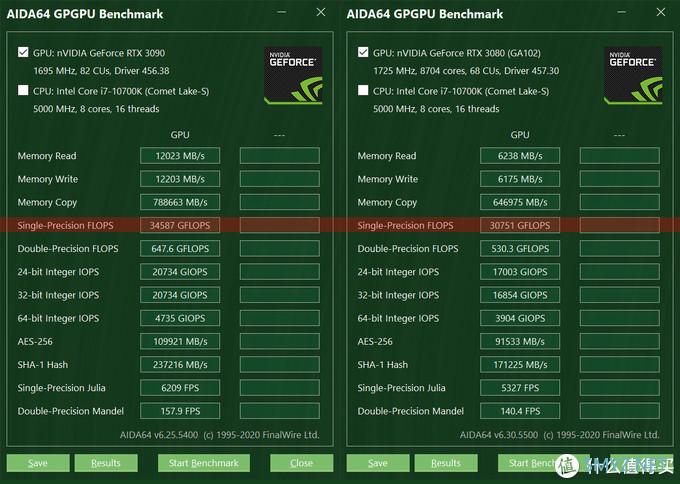Click the GeForce logo in RTX 3090 window
This screenshot has width=680, height=484.
click(293, 75)
